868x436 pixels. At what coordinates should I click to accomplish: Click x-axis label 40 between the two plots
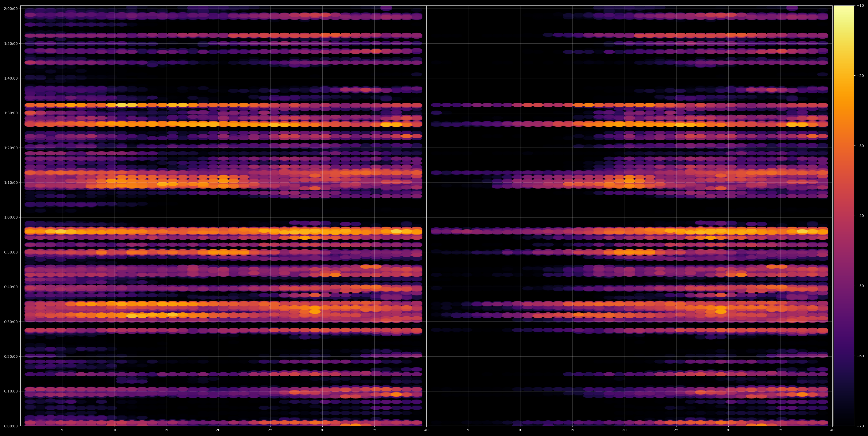click(x=426, y=430)
